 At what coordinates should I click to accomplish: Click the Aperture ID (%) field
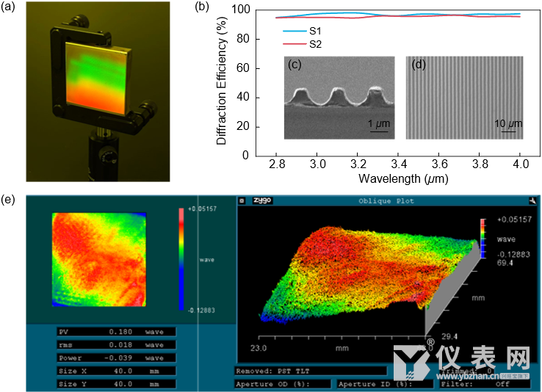375,383
